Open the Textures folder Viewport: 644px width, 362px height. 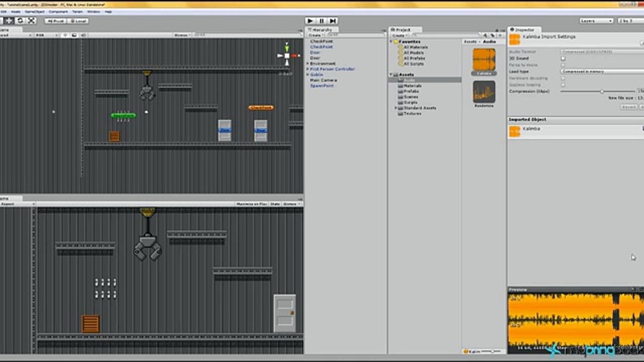click(x=412, y=113)
